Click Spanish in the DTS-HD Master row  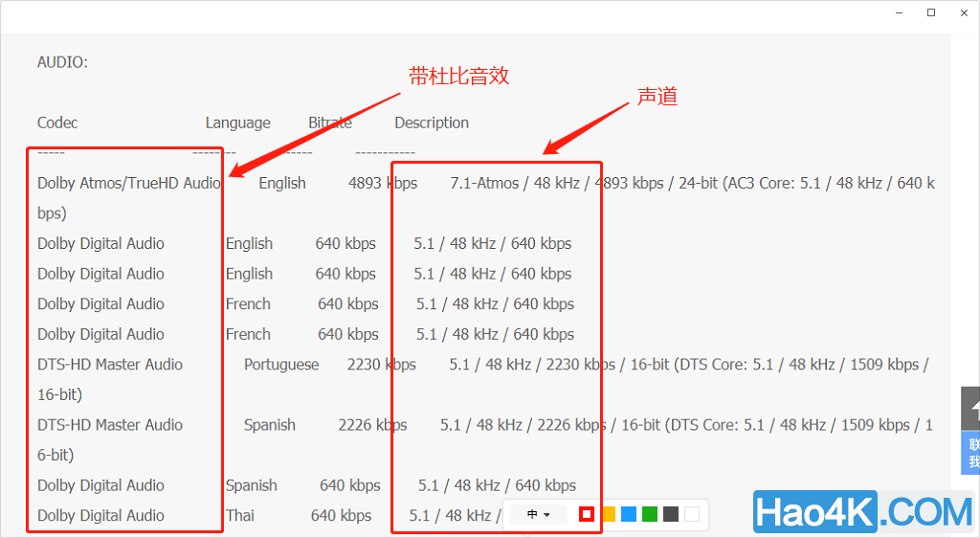[x=269, y=426]
